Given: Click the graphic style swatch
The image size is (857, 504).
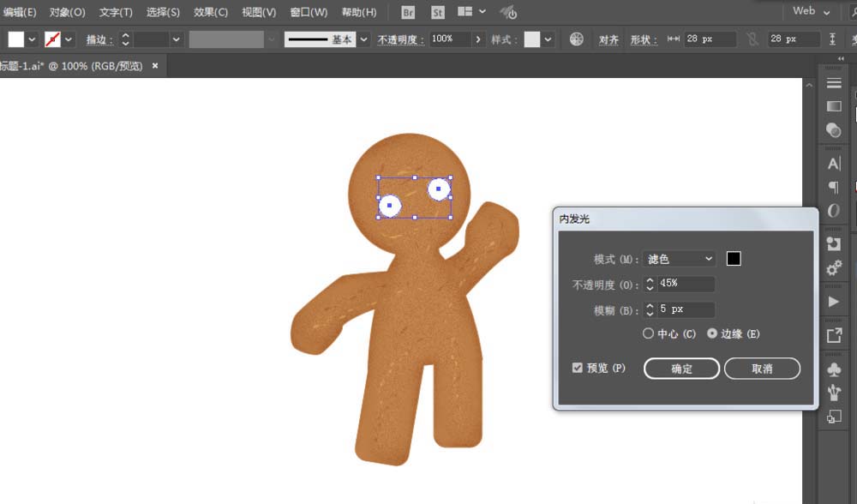Looking at the screenshot, I should point(532,39).
